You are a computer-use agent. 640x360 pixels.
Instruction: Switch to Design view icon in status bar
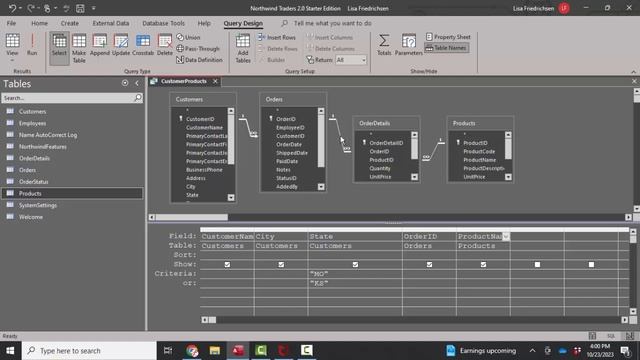(x=630, y=336)
